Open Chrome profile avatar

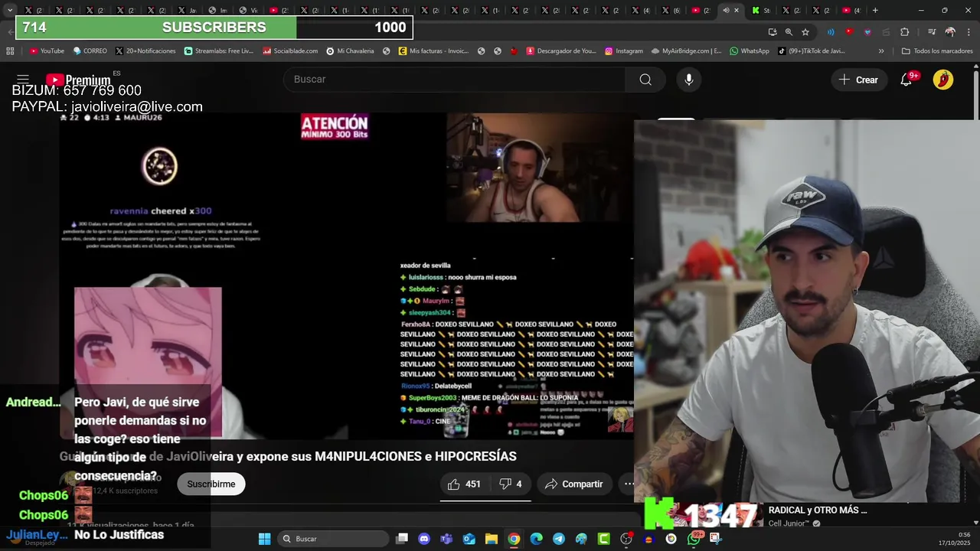click(x=950, y=32)
